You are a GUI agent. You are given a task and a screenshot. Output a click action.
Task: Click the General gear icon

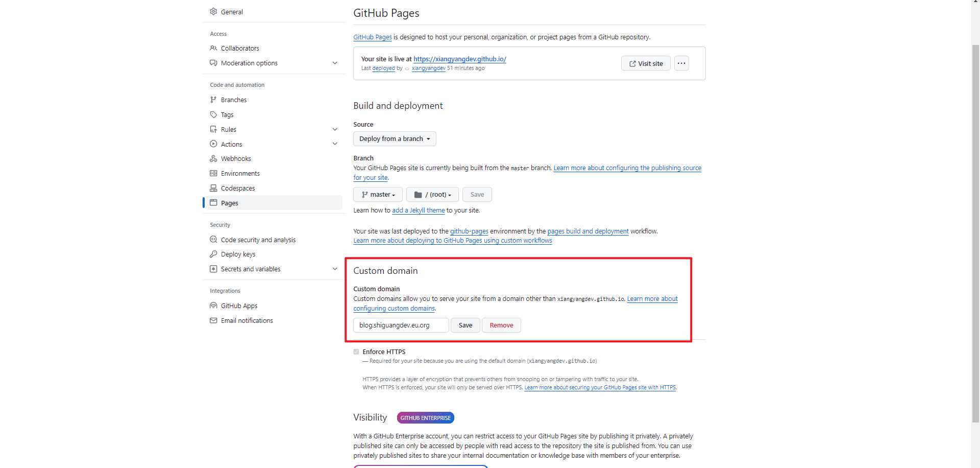tap(213, 12)
